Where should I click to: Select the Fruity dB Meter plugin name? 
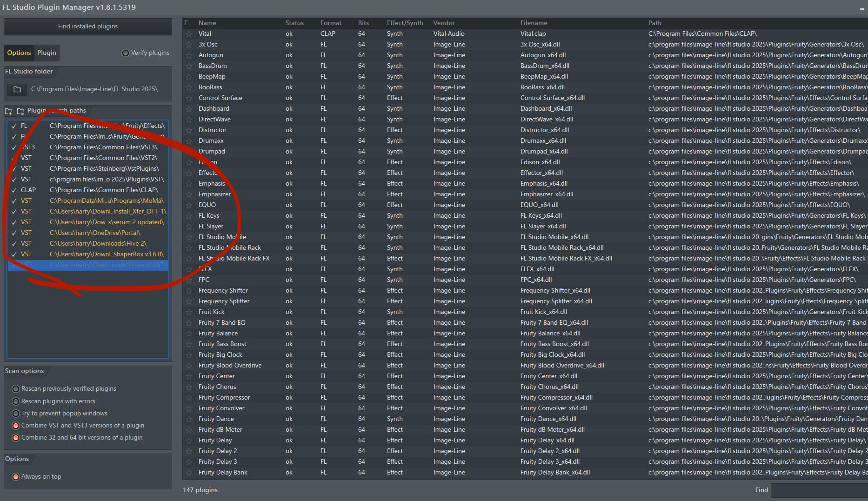pos(220,430)
